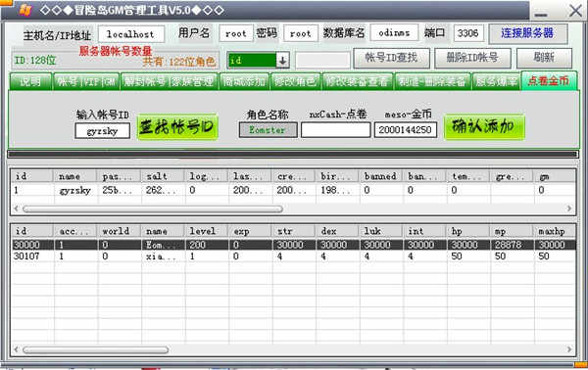Switch to the 解封帐号|家族管理 tab

pos(170,81)
